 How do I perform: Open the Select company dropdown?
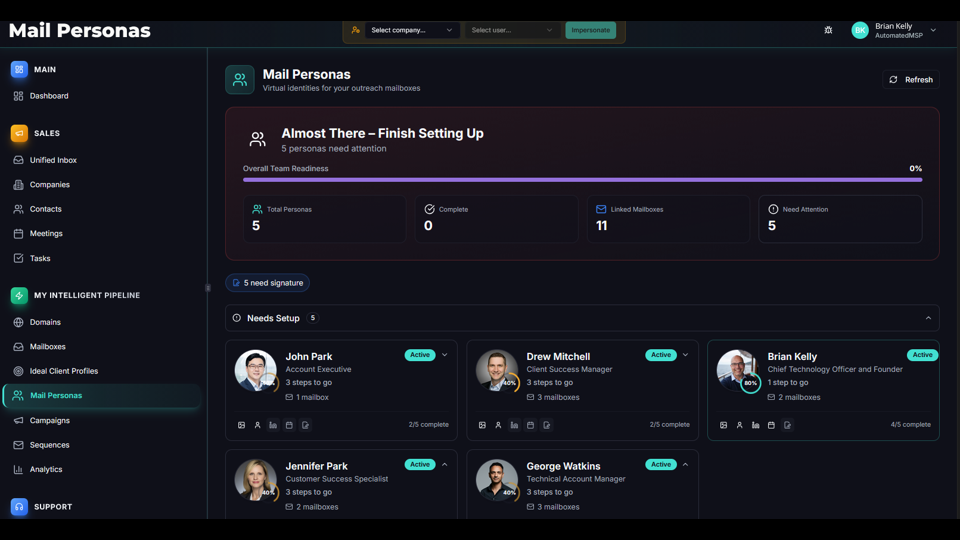pos(411,30)
